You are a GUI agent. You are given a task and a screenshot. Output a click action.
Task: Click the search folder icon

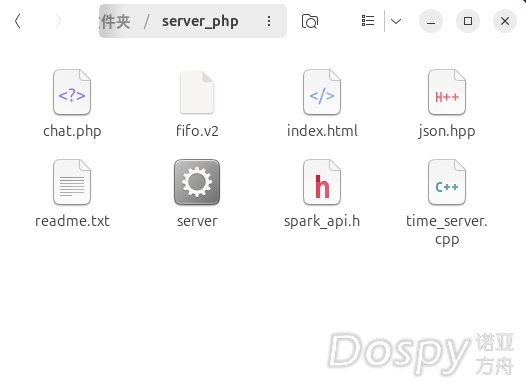310,21
